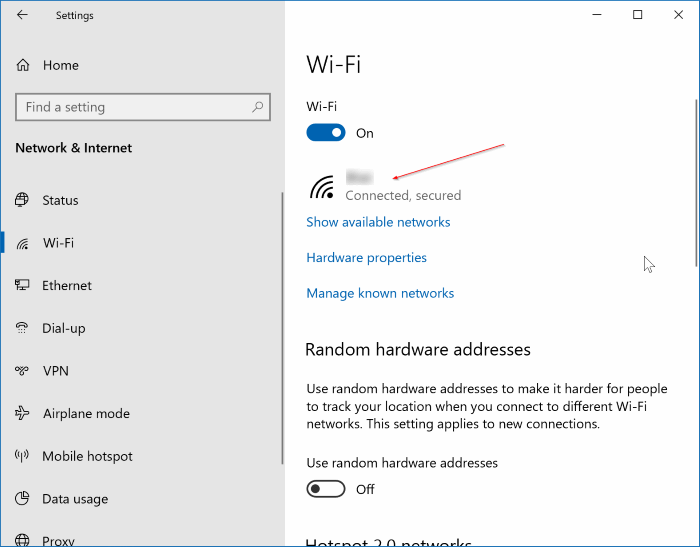The height and width of the screenshot is (547, 700).
Task: Close the Settings window
Action: click(678, 15)
